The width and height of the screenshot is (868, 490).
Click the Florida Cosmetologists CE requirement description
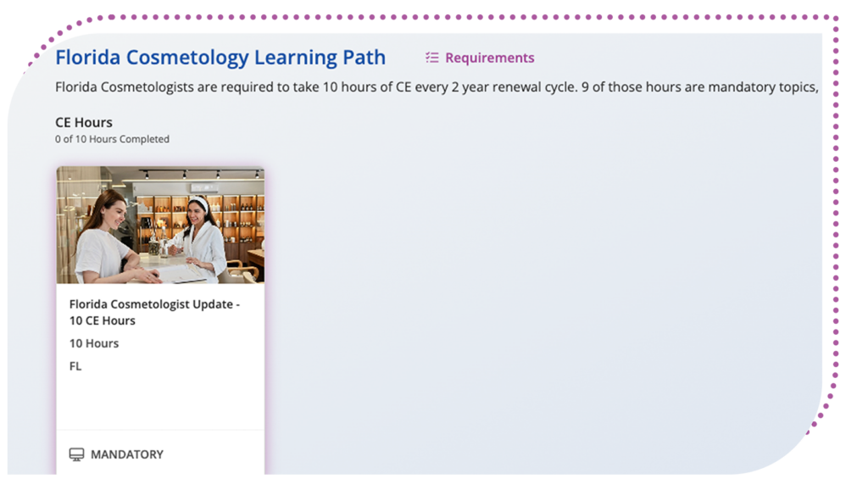click(x=437, y=87)
